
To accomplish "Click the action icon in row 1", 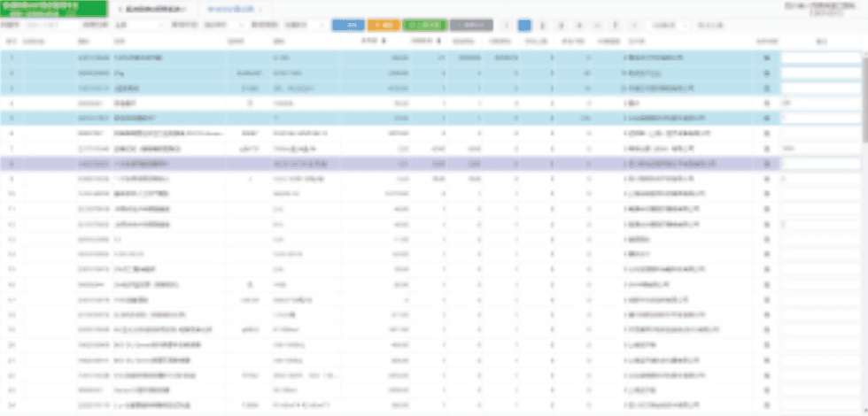I will [x=767, y=58].
